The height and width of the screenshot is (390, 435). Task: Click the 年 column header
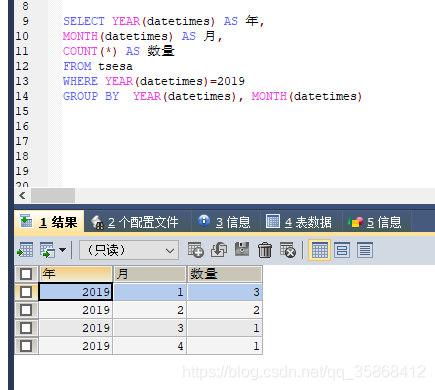[76, 274]
